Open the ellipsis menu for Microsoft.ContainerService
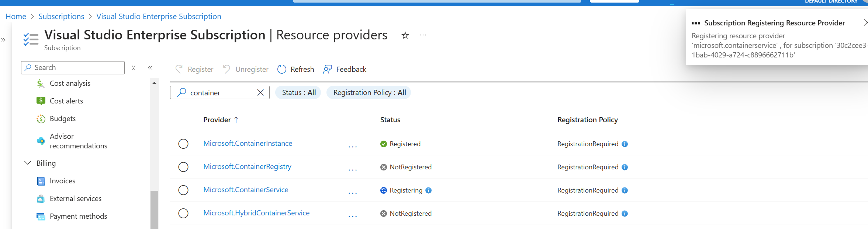868x229 pixels. 353,193
